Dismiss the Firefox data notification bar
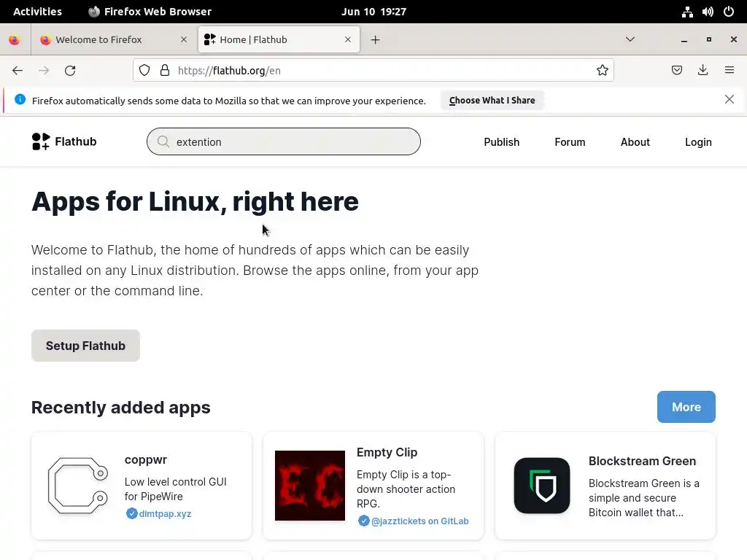This screenshot has height=560, width=747. point(729,99)
